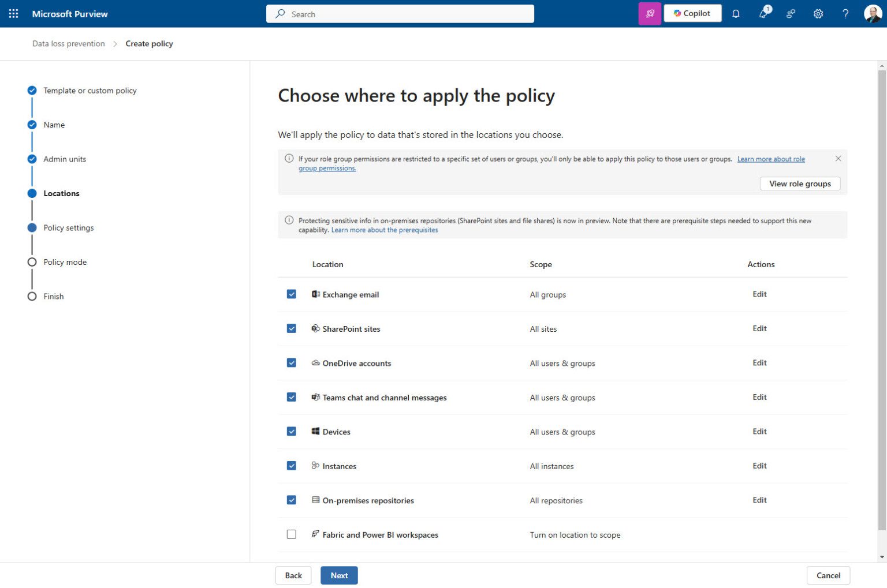View announcements via the megaphone icon

click(x=763, y=13)
